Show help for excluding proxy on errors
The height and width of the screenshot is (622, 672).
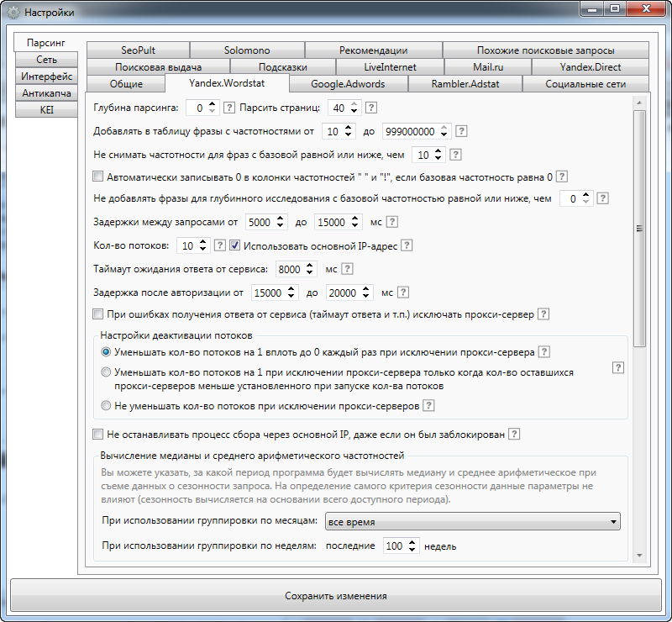(x=543, y=314)
